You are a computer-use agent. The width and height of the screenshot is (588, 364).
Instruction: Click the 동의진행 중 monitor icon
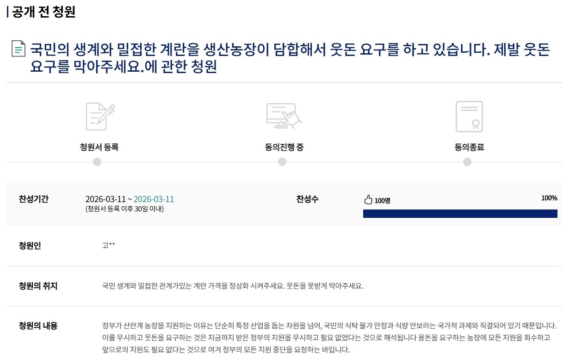coord(282,116)
